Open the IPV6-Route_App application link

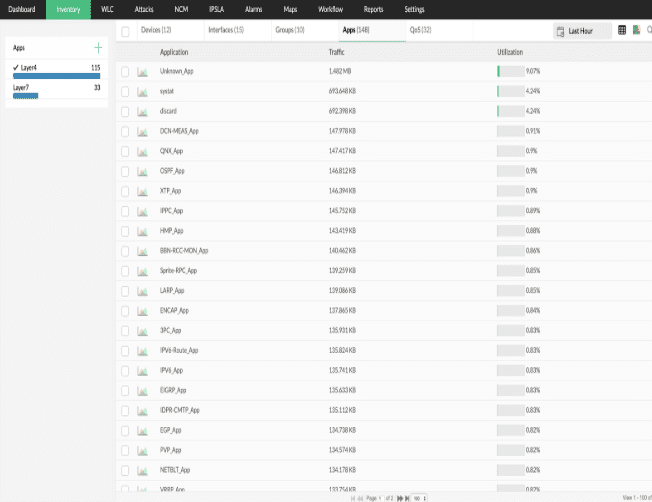click(x=179, y=350)
